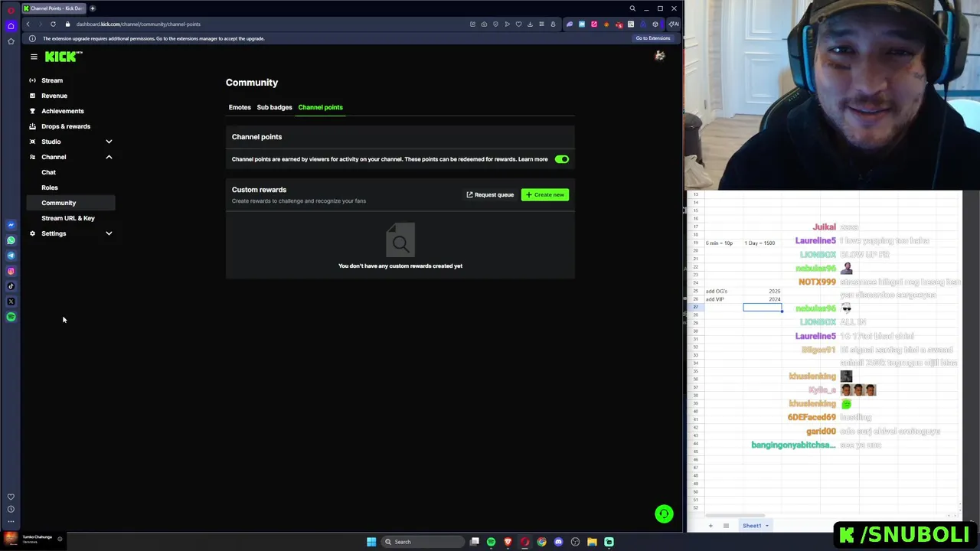Open Telegram in Opera sidebar
The image size is (980, 551).
click(11, 256)
